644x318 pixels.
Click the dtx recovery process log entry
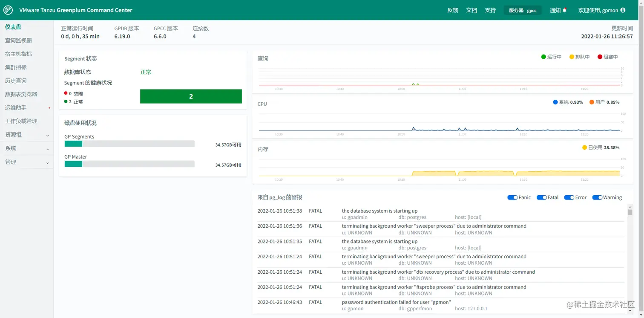(441, 275)
